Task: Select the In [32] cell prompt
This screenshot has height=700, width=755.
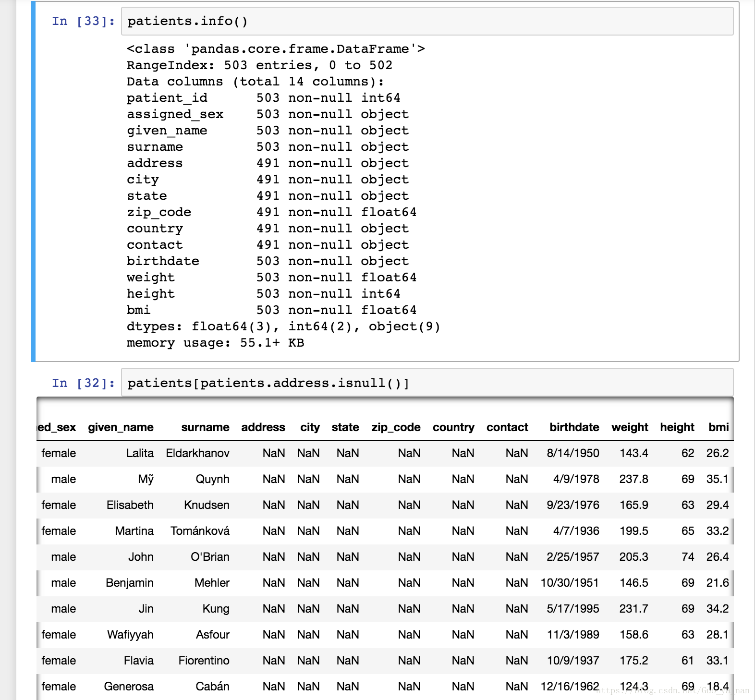Action: click(x=84, y=383)
